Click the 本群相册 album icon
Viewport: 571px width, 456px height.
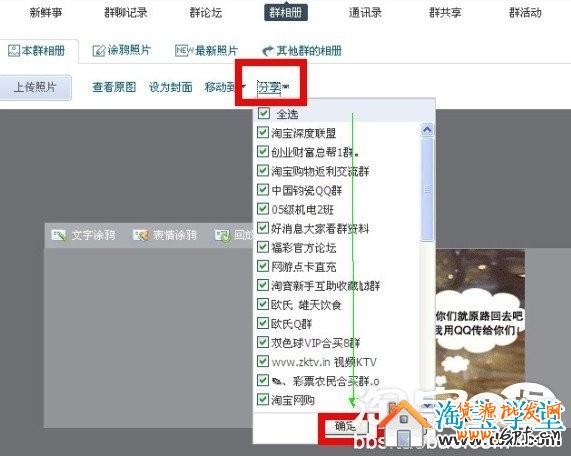point(14,51)
